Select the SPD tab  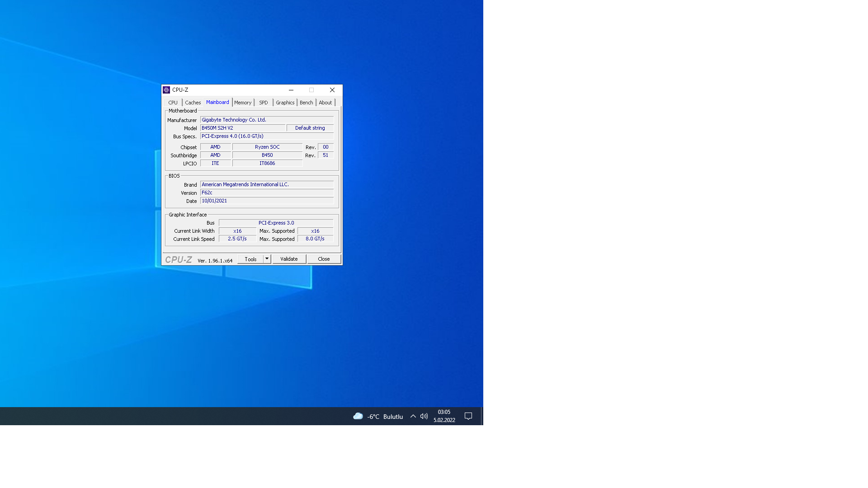(x=264, y=103)
